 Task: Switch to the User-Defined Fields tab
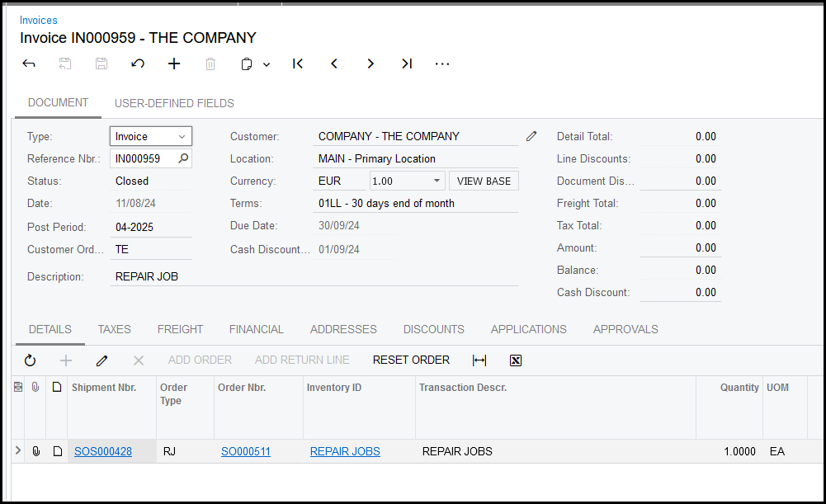tap(174, 103)
